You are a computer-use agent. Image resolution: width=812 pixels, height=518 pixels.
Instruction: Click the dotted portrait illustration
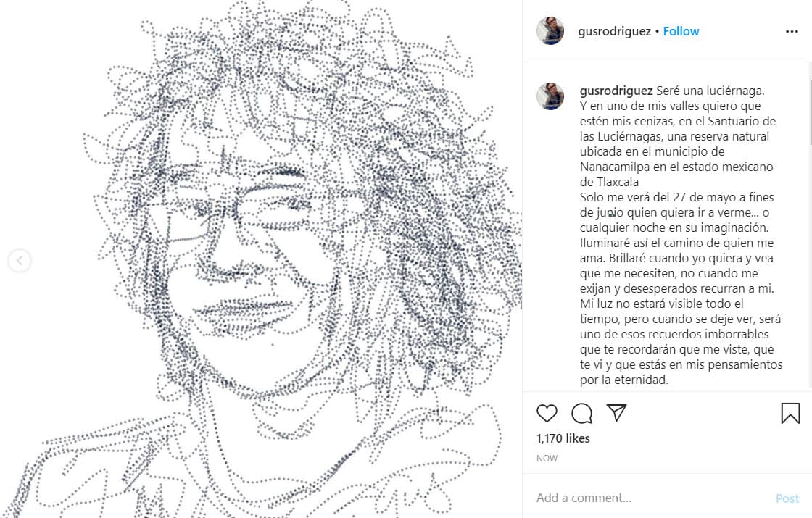(261, 259)
